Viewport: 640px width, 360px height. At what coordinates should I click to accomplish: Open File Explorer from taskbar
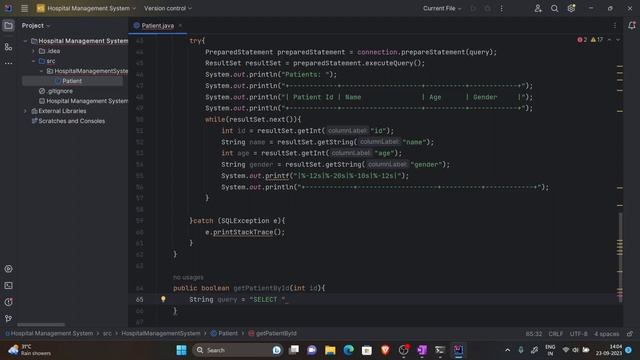tap(330, 350)
